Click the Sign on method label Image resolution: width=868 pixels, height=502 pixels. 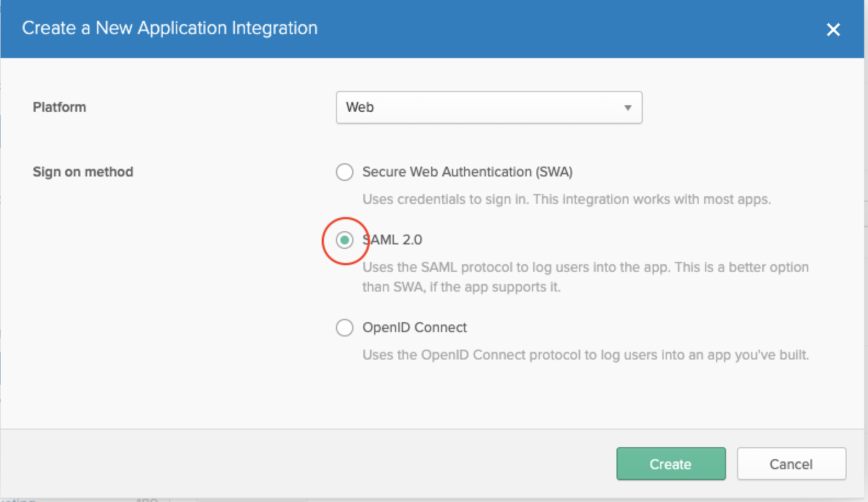click(83, 172)
